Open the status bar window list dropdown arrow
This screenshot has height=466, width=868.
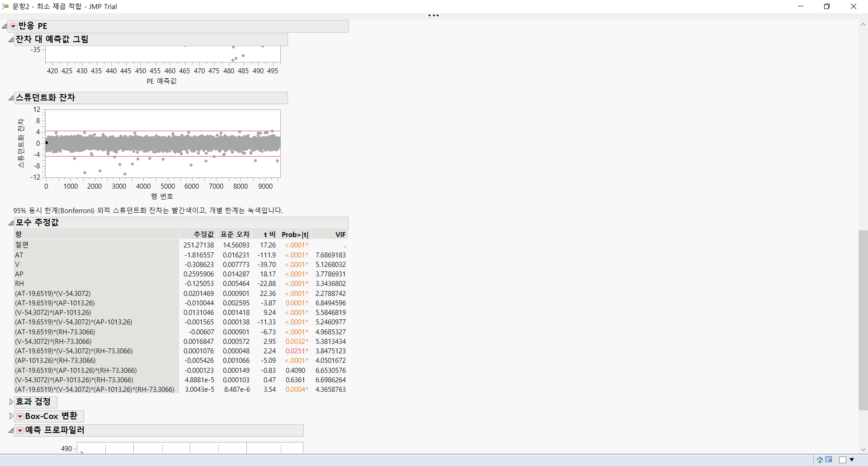tap(852, 460)
